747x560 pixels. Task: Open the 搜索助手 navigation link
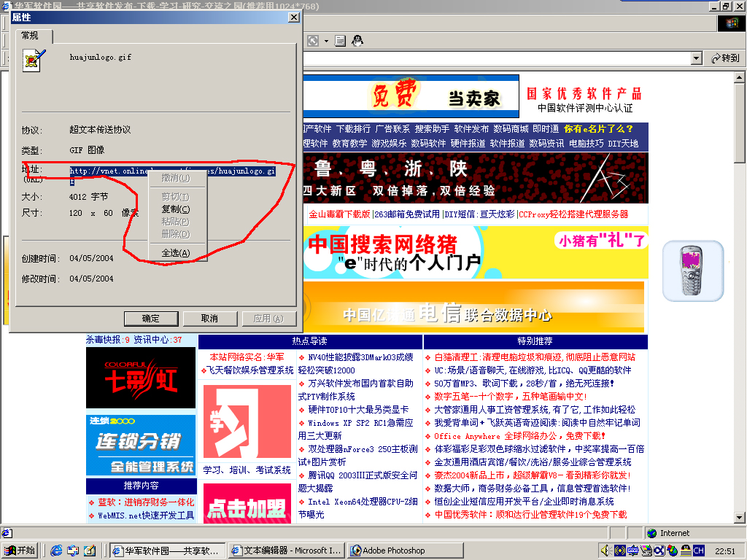[432, 129]
